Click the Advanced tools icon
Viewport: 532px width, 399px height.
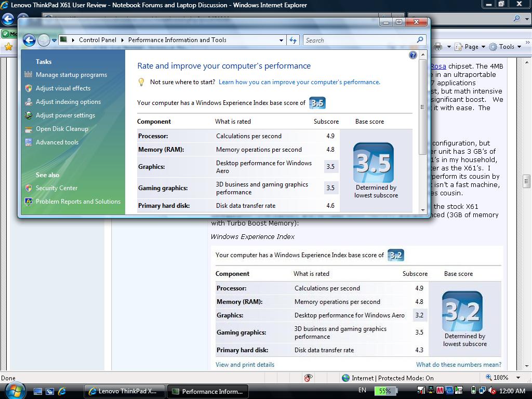[x=29, y=142]
